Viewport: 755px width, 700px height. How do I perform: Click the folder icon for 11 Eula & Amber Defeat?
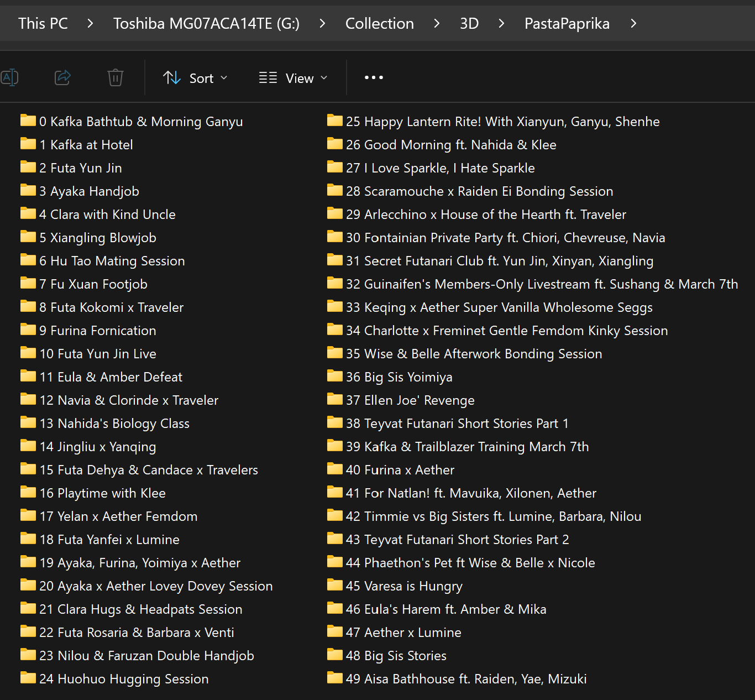click(x=28, y=377)
